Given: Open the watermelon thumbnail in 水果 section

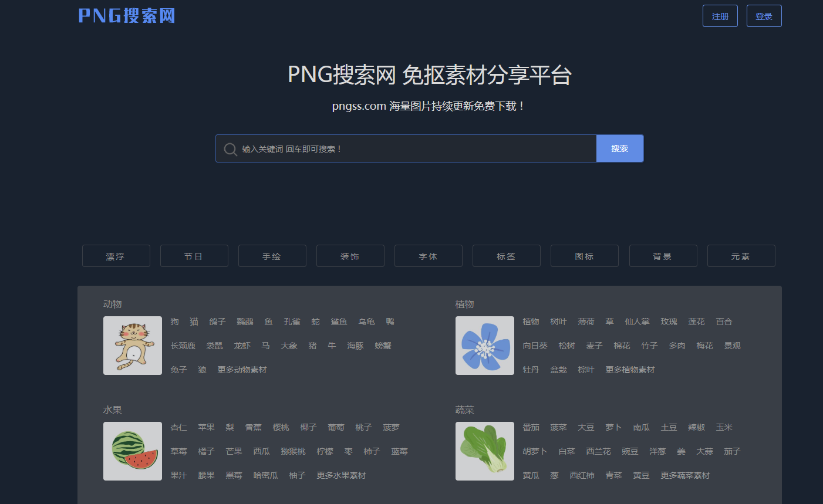Looking at the screenshot, I should 132,451.
